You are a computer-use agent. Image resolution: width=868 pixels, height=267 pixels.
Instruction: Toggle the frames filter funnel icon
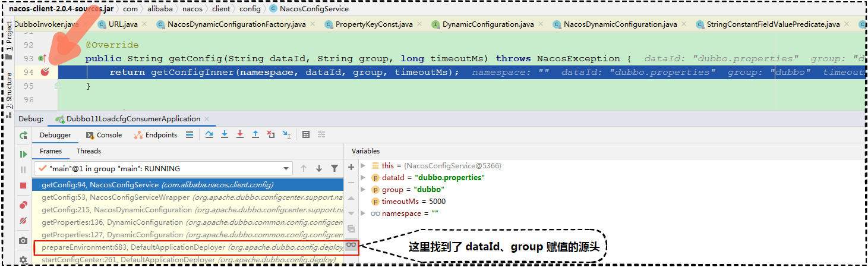pyautogui.click(x=334, y=169)
